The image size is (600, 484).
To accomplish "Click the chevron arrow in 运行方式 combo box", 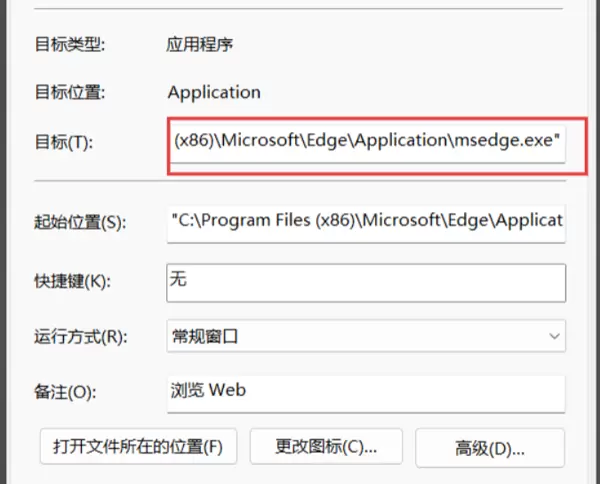I will click(x=554, y=337).
